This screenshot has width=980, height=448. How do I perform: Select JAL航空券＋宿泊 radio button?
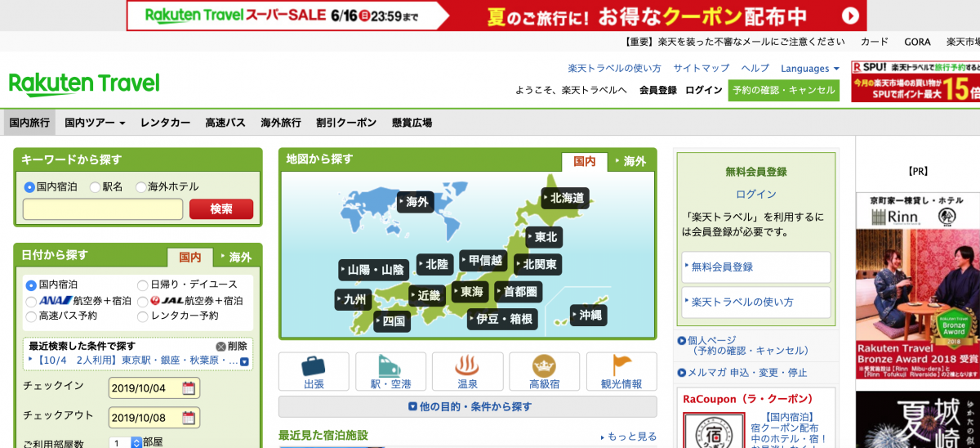coord(142,301)
